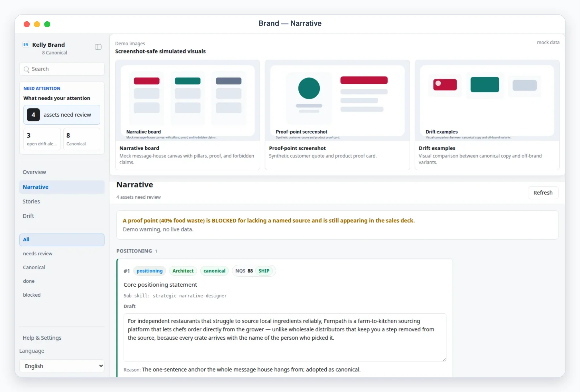The height and width of the screenshot is (392, 580).
Task: Filter assets by blocked status
Action: 32,295
